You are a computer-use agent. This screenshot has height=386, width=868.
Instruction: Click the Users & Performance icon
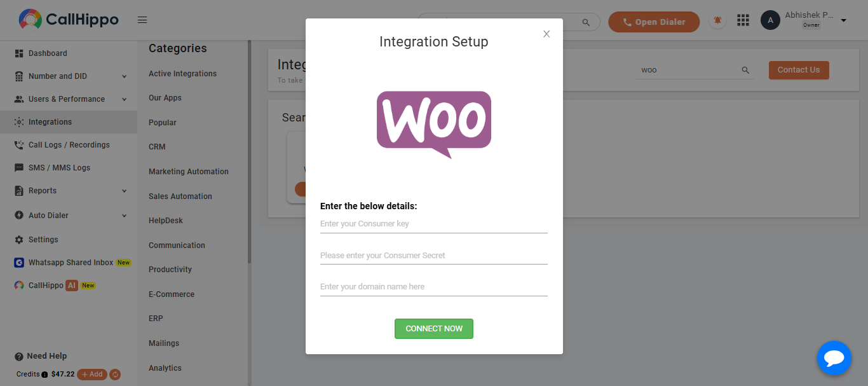click(19, 99)
